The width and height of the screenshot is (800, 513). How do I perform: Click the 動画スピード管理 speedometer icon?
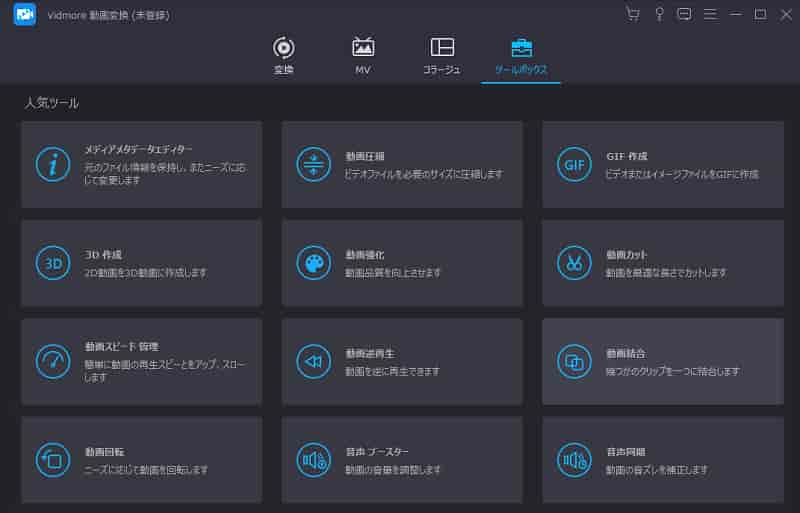[x=53, y=361]
